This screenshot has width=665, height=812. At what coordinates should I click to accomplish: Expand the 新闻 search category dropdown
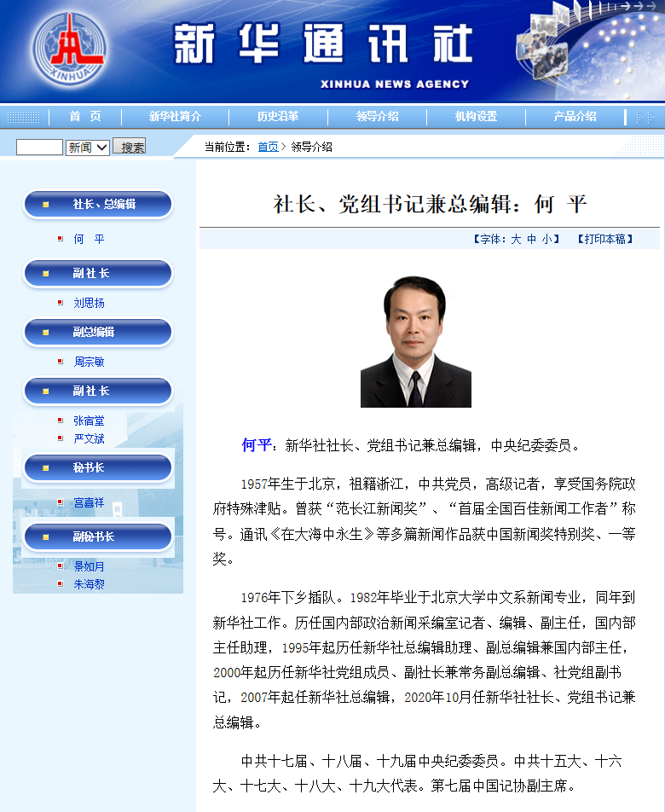pos(88,147)
